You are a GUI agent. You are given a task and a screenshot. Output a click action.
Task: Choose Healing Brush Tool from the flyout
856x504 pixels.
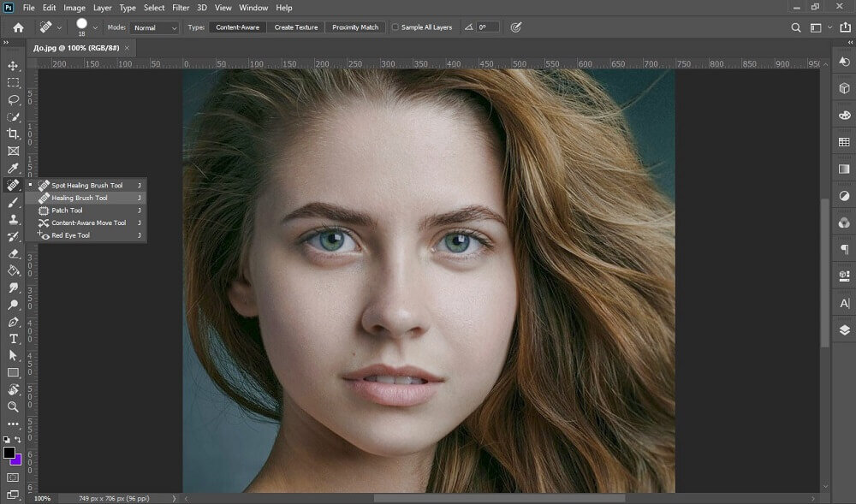[80, 198]
